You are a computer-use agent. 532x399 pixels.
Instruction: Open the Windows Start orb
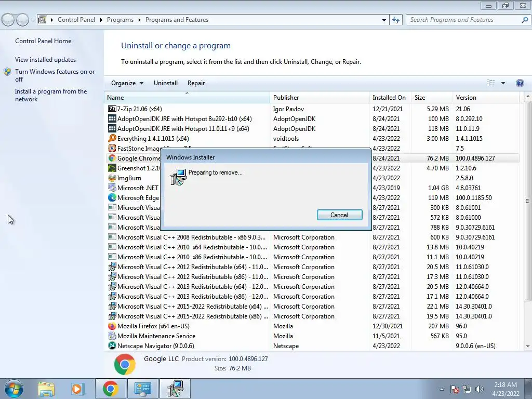point(14,389)
